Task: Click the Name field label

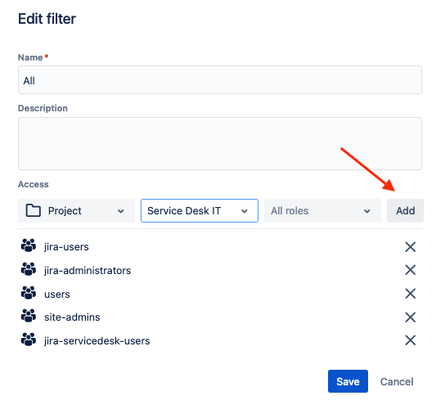Action: 30,57
